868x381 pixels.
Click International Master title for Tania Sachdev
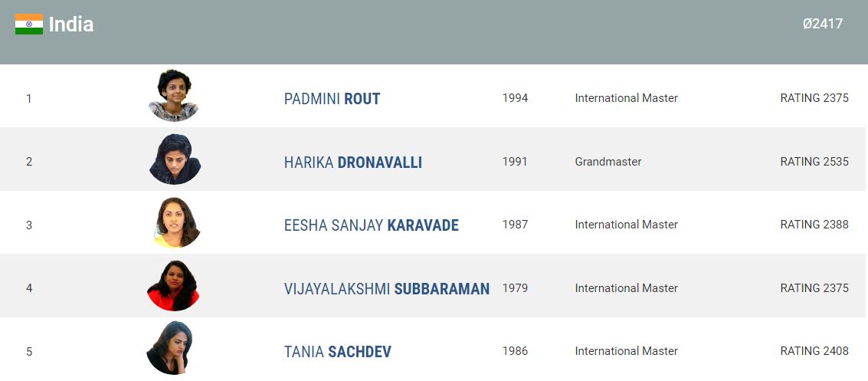626,351
